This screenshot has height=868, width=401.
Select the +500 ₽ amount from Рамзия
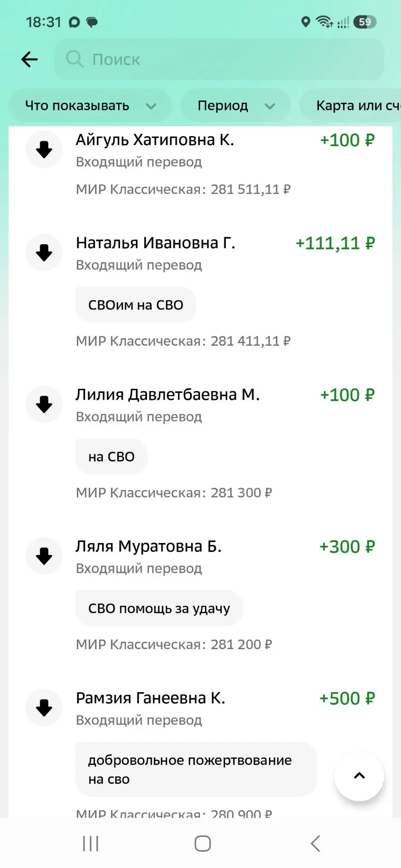(x=347, y=698)
